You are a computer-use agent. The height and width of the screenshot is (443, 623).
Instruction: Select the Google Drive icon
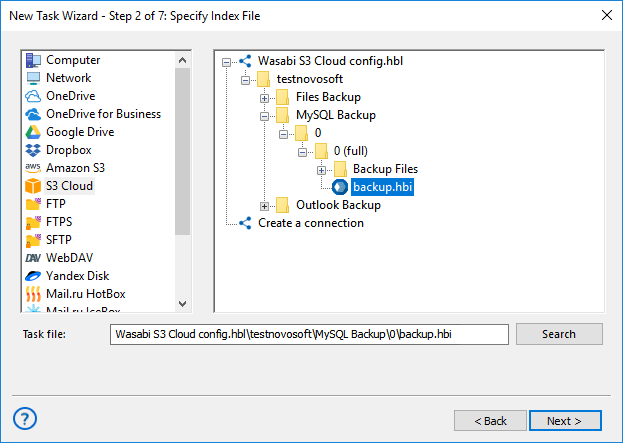coord(33,132)
